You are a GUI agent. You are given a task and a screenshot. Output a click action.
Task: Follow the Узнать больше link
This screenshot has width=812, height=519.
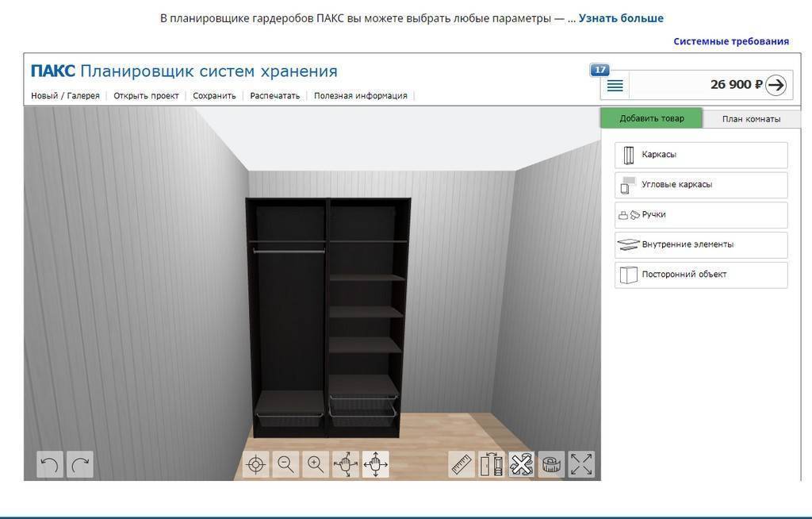(x=621, y=18)
